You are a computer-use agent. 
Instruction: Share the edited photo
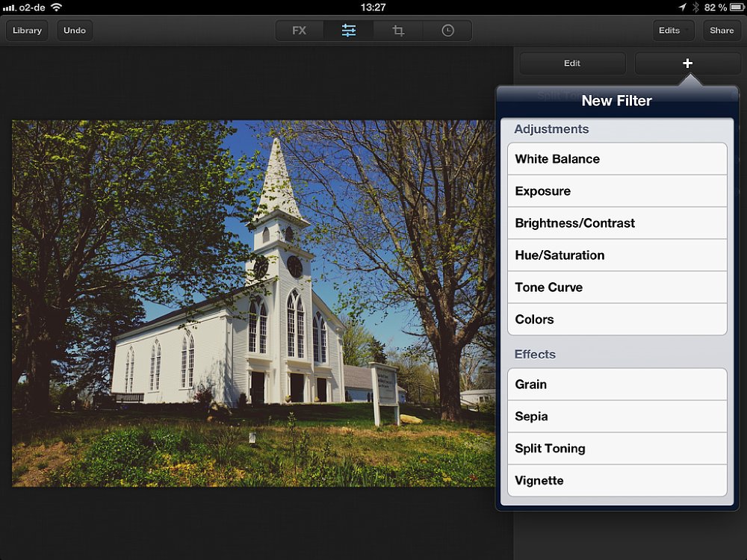coord(722,31)
